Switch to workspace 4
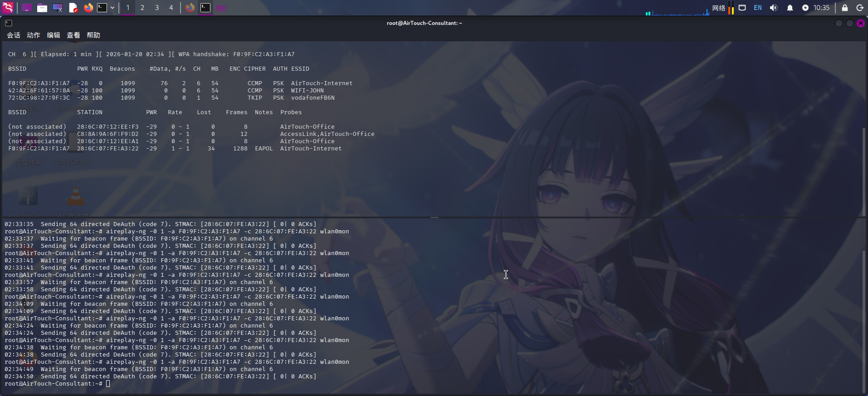The image size is (868, 396). pos(171,8)
